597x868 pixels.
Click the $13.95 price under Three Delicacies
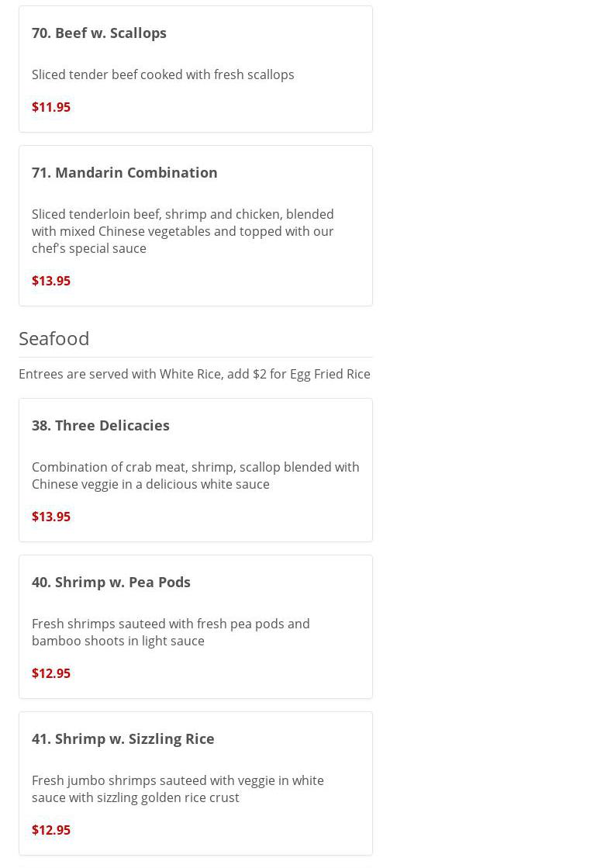51,517
